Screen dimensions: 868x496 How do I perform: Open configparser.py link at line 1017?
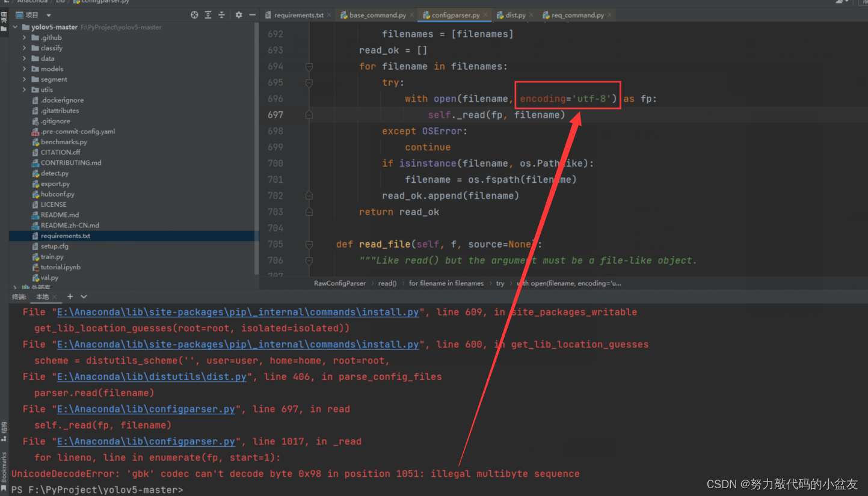[146, 442]
